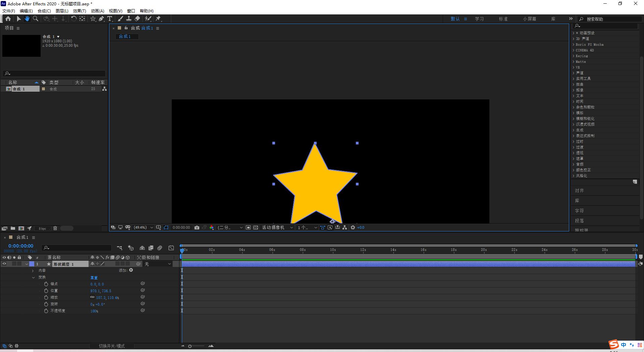Click reset exposure icon in viewer
Screen dimensions: 644x352
353,227
